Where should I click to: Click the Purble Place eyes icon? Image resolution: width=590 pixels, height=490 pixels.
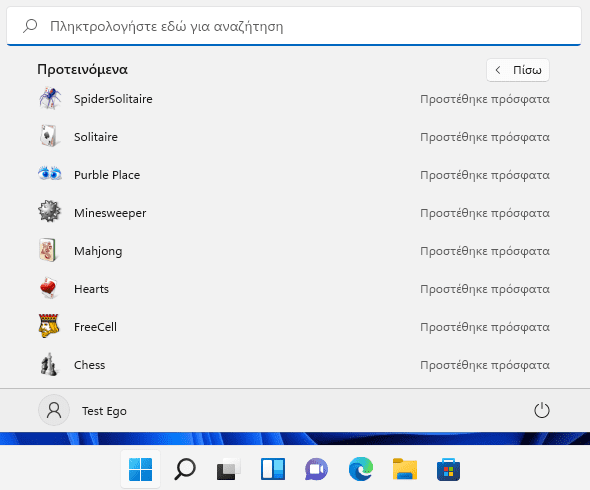(50, 173)
